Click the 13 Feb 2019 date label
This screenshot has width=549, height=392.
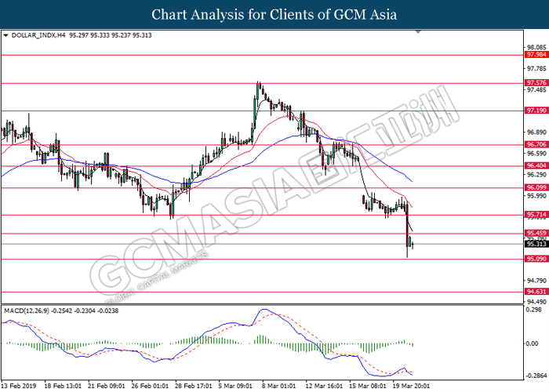pyautogui.click(x=18, y=386)
